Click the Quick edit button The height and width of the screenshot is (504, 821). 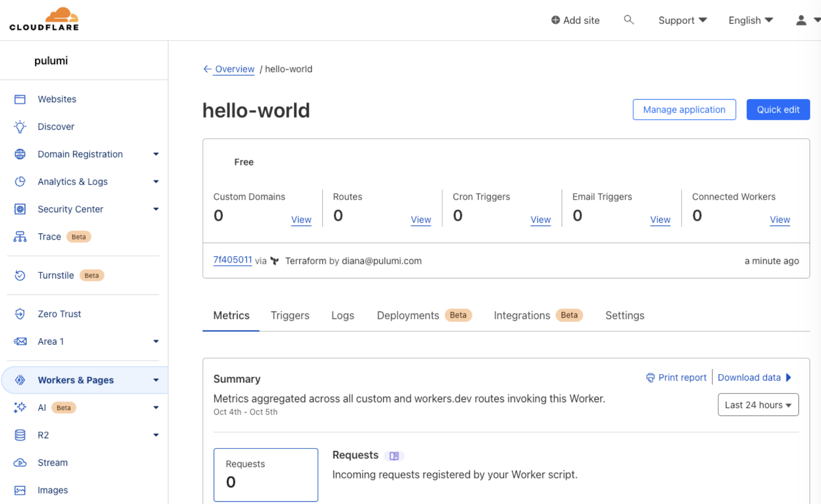pyautogui.click(x=778, y=110)
